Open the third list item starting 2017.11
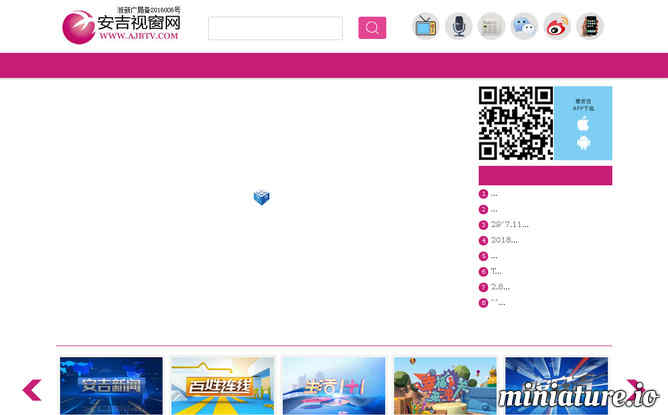This screenshot has height=415, width=668. (504, 225)
